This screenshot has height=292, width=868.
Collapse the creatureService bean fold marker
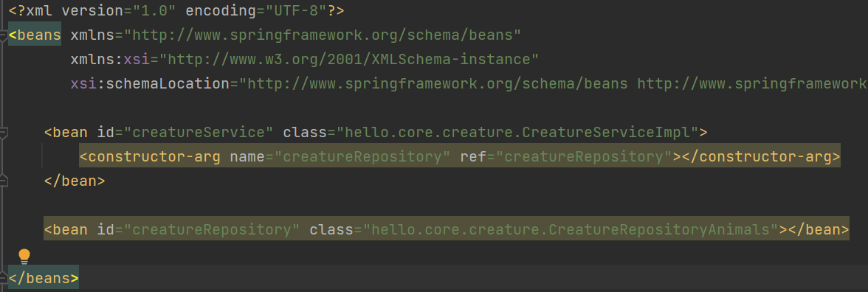3,133
